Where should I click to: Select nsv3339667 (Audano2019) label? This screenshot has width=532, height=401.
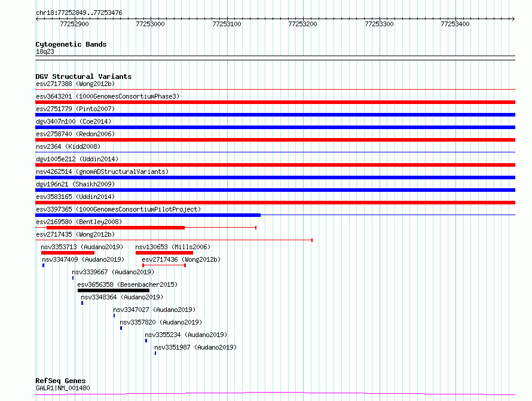[x=113, y=272]
